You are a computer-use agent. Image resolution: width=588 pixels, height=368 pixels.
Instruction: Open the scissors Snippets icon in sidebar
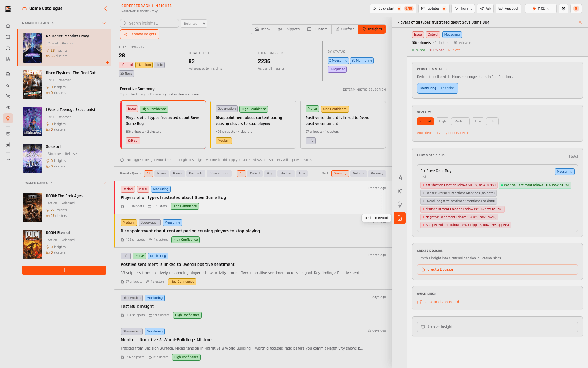coord(8,96)
